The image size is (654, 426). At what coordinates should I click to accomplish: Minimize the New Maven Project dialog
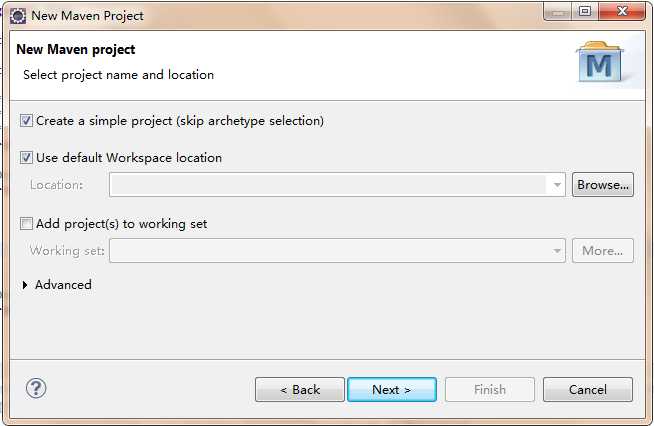[x=556, y=12]
